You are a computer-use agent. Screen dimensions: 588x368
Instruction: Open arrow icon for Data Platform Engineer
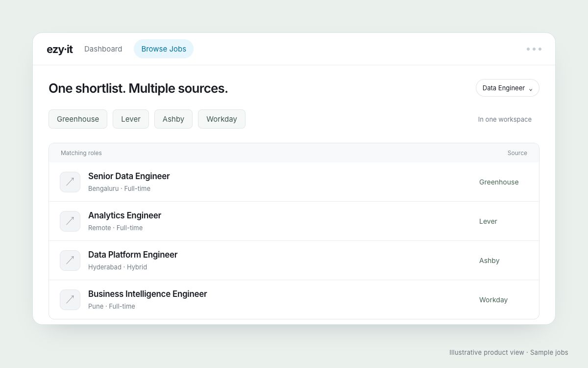[x=70, y=261]
